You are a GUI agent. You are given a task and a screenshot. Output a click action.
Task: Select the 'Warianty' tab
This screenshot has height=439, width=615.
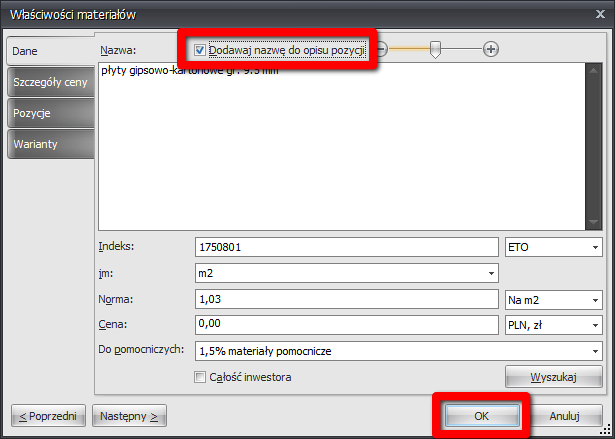click(50, 144)
